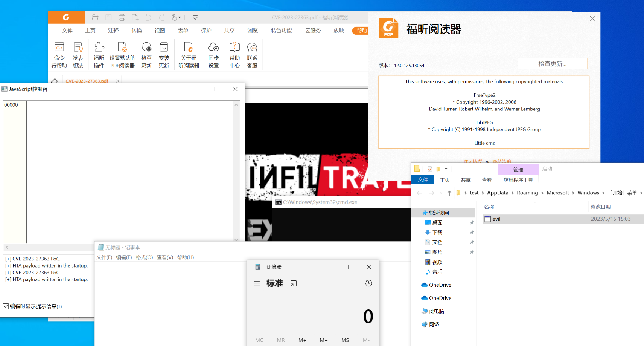Click the Undo icon in Foxit quick toolbar

[x=148, y=17]
